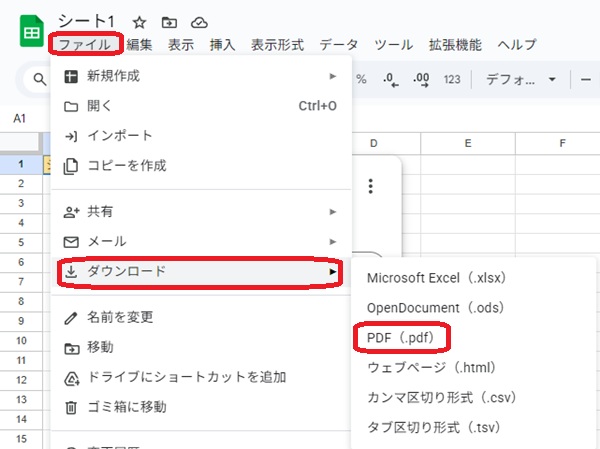600x449 pixels.
Task: Click コピーを作成 in the file menu
Action: click(x=126, y=166)
